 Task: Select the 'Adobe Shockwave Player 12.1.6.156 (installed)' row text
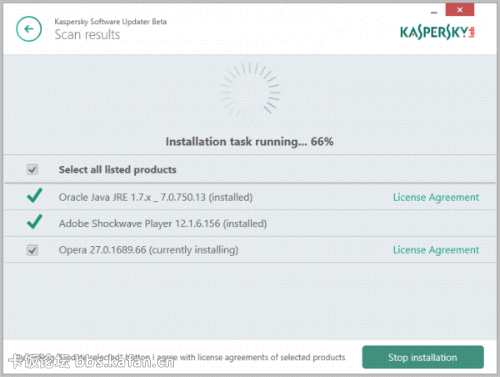click(163, 224)
